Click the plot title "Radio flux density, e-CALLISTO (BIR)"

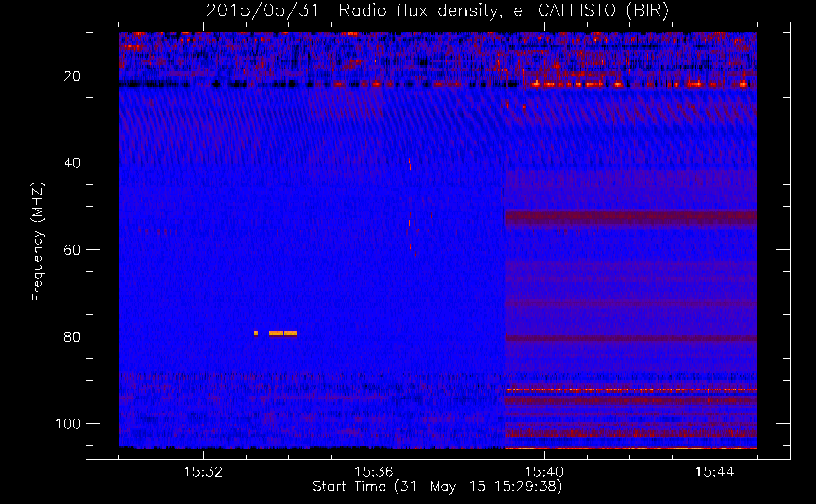click(x=503, y=10)
